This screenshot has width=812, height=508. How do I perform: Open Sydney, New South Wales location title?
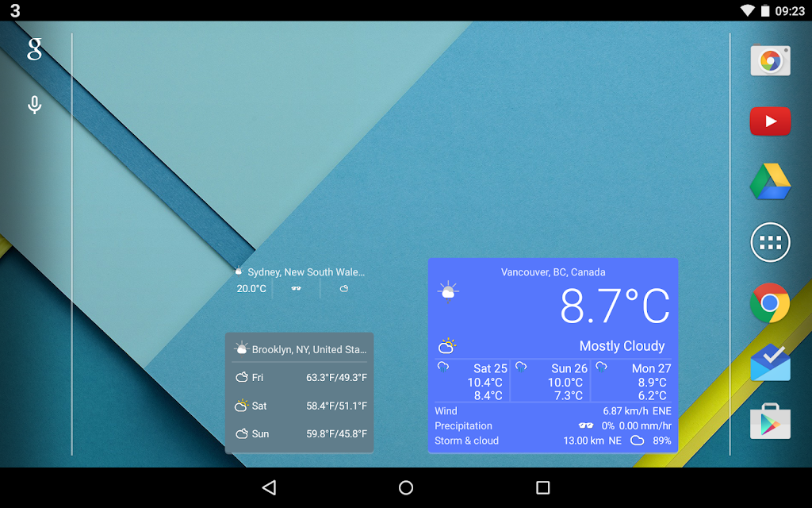coord(306,272)
